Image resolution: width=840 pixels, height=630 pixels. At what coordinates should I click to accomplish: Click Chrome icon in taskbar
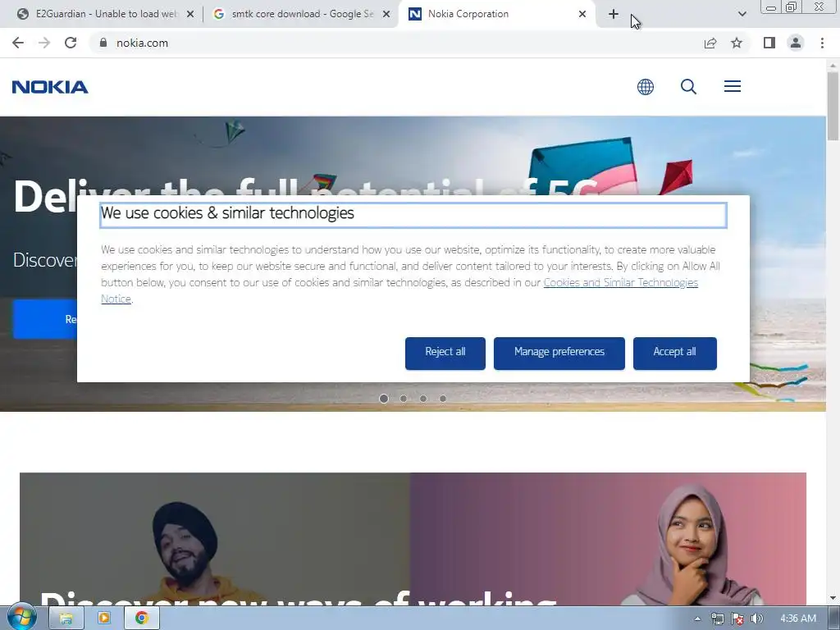point(141,619)
